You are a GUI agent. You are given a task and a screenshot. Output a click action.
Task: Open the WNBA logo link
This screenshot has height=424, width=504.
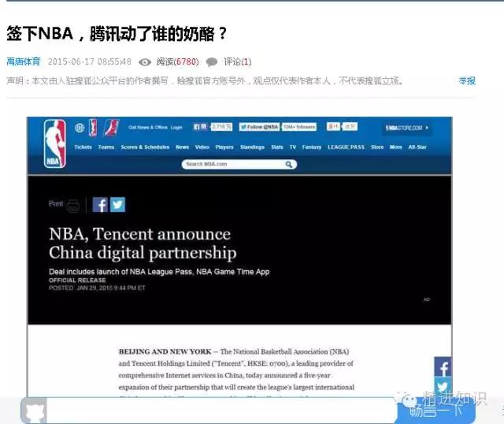point(93,128)
